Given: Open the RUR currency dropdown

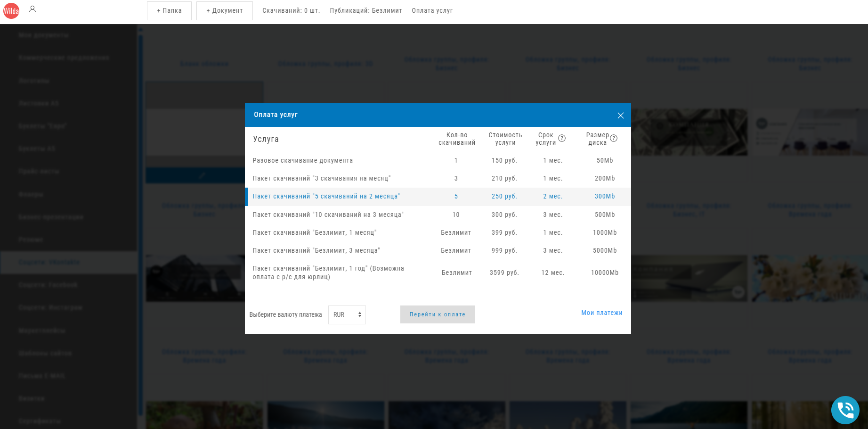Looking at the screenshot, I should 347,315.
